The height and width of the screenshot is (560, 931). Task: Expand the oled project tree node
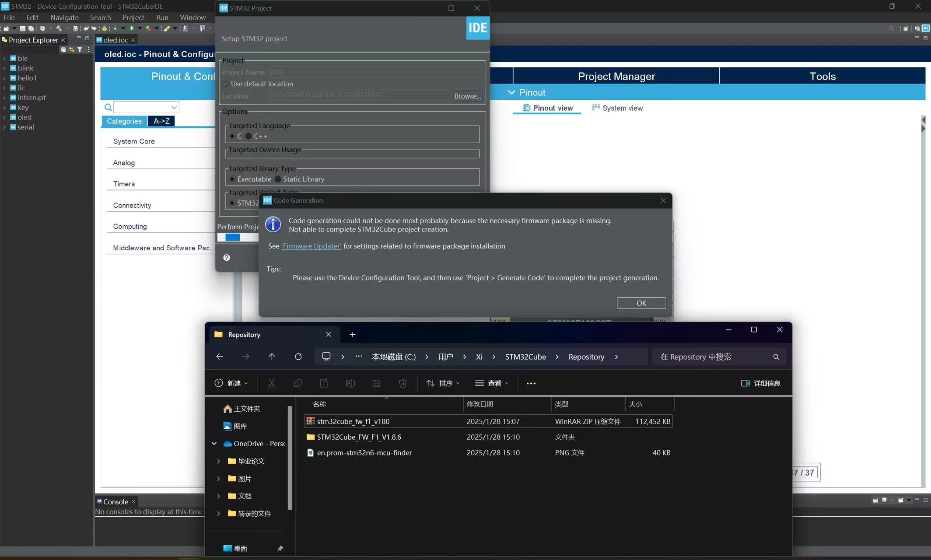[x=4, y=117]
